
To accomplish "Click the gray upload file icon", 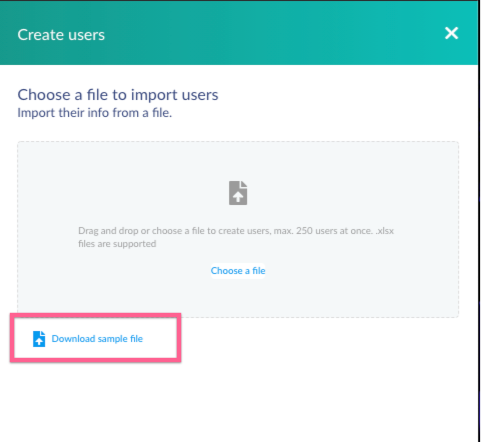I will [238, 193].
